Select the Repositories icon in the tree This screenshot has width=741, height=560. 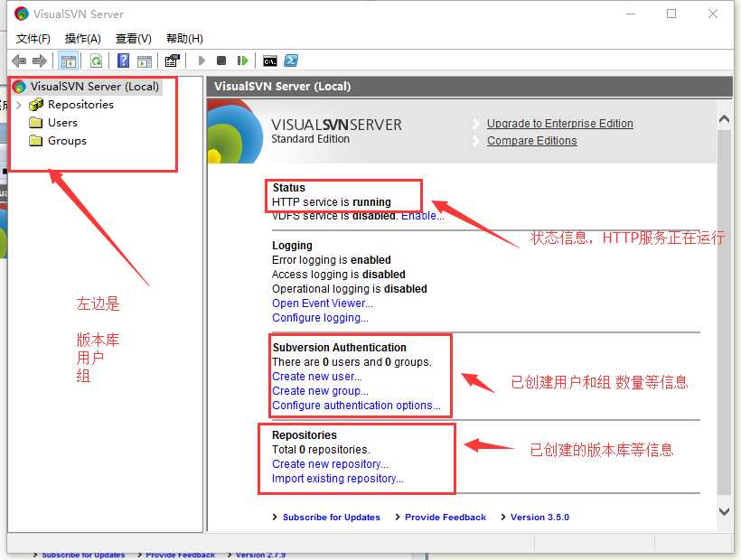click(x=36, y=105)
